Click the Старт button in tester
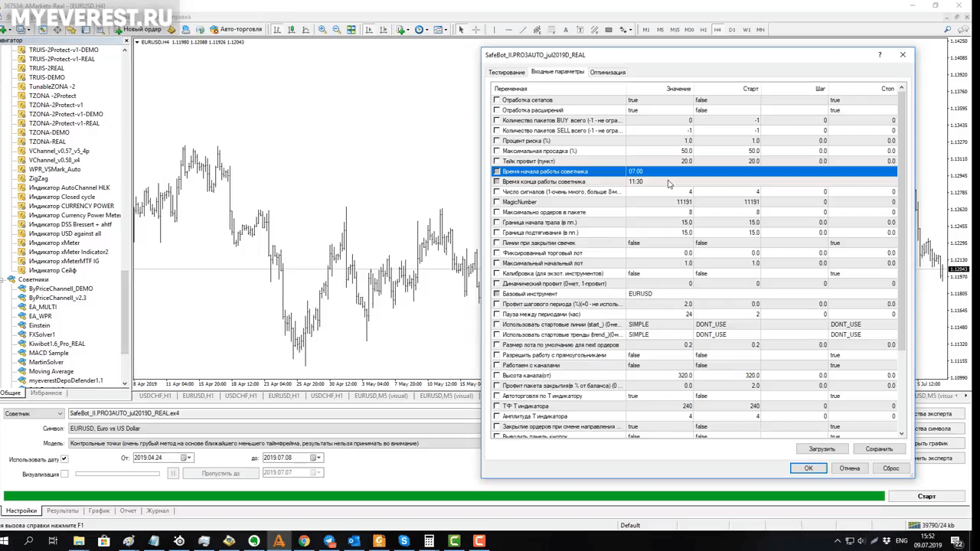Screen dimensions: 980x551 [x=926, y=496]
